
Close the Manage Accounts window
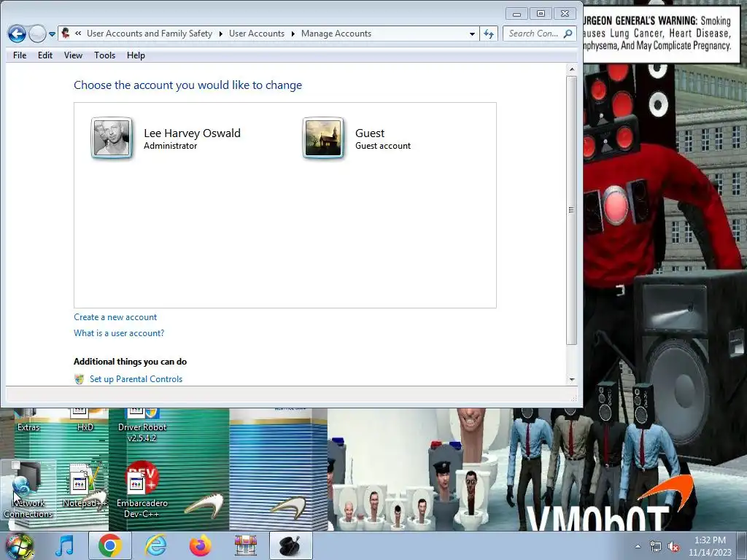[x=565, y=14]
